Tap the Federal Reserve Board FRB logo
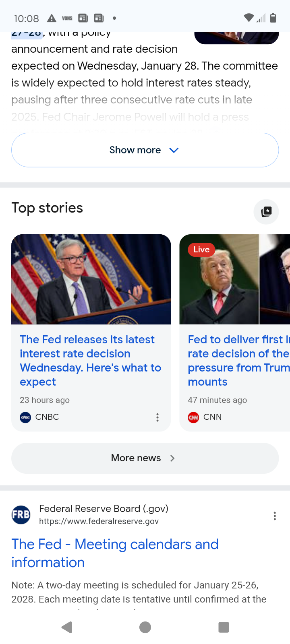The image size is (290, 644). [21, 515]
